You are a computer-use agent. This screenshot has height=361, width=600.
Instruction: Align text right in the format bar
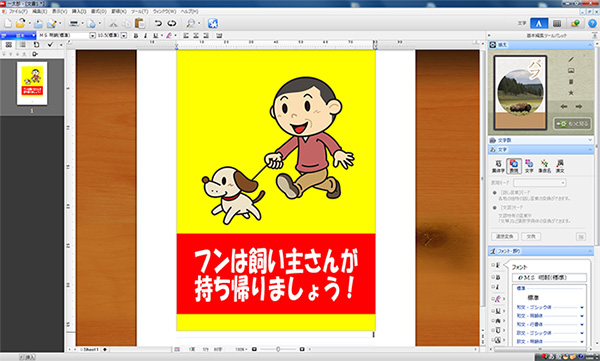206,35
